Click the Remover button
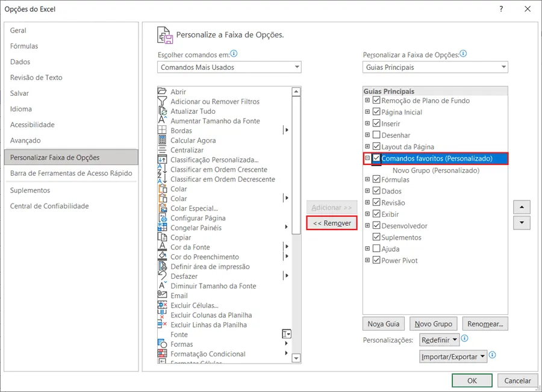Screen dimensions: 542x392 coord(332,223)
